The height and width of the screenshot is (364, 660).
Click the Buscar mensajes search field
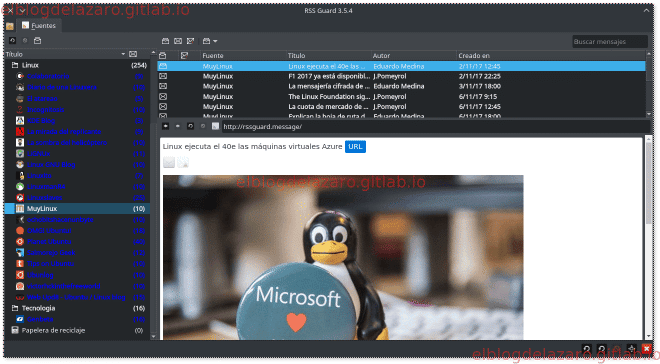pyautogui.click(x=609, y=41)
